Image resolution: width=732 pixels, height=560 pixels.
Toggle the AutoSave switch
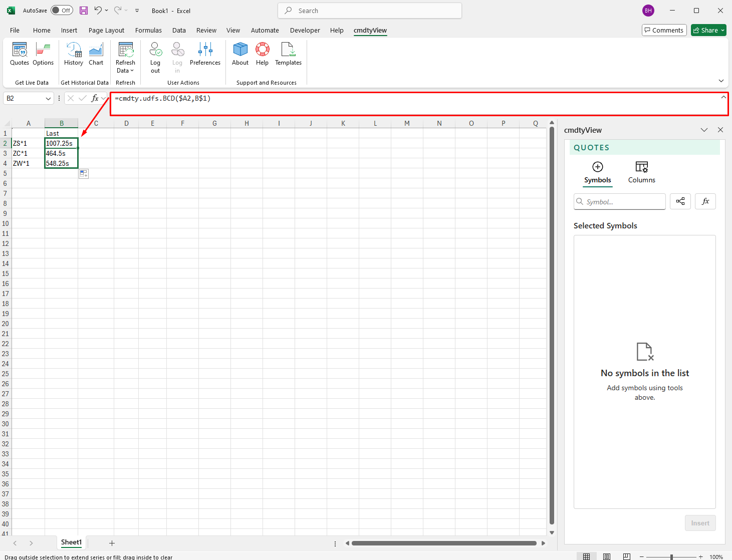[x=62, y=11]
